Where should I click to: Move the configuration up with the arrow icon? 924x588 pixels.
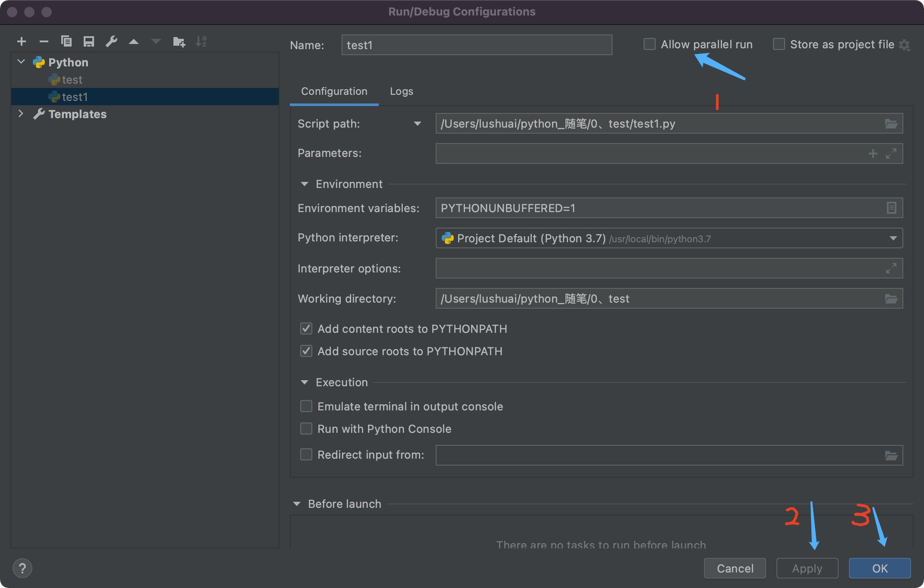coord(134,42)
